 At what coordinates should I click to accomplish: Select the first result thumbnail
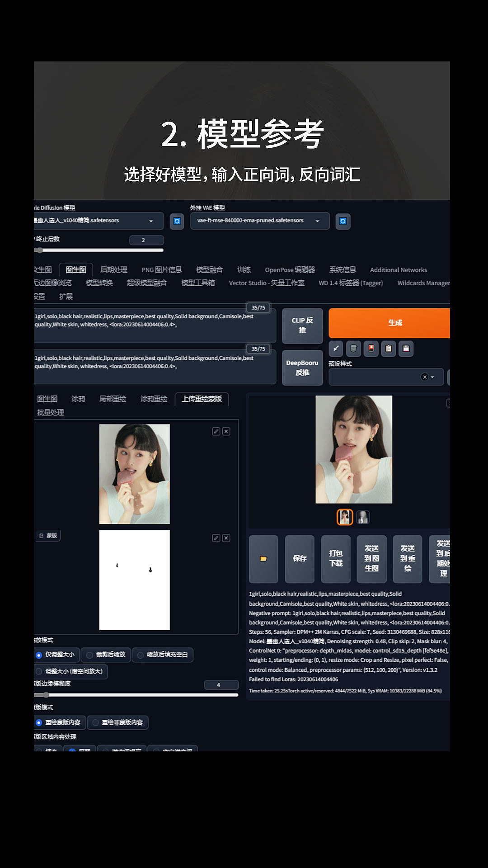(345, 517)
